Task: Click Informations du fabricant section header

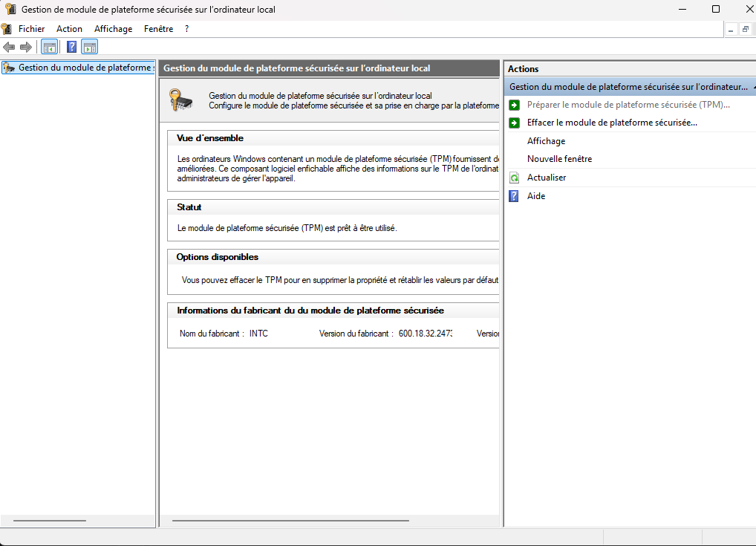Action: (333, 311)
